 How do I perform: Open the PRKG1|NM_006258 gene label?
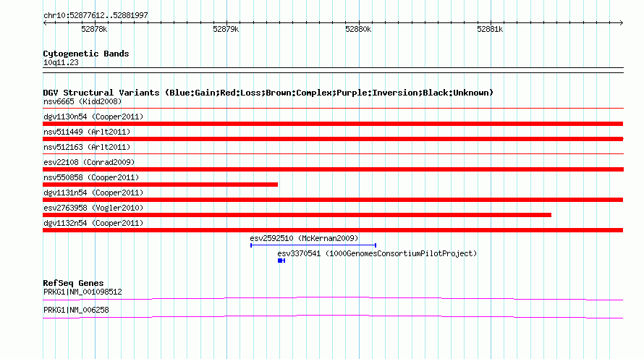coord(76,310)
